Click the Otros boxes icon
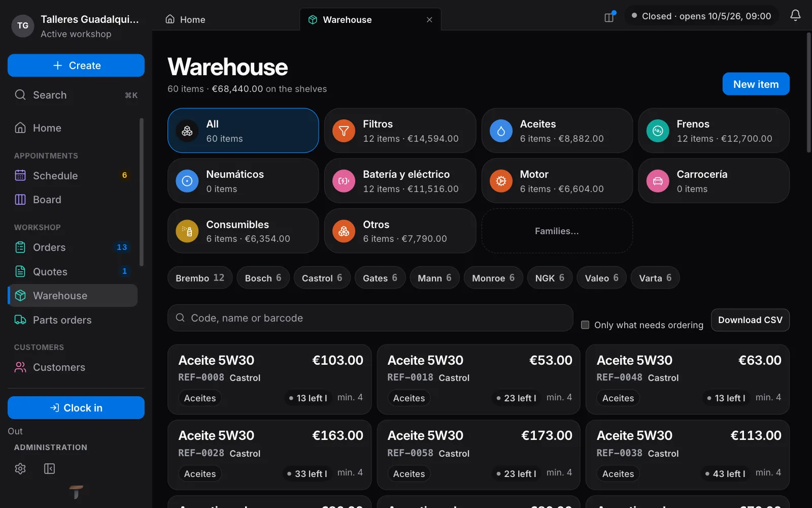Screen dimensions: 812x508 coord(344,232)
